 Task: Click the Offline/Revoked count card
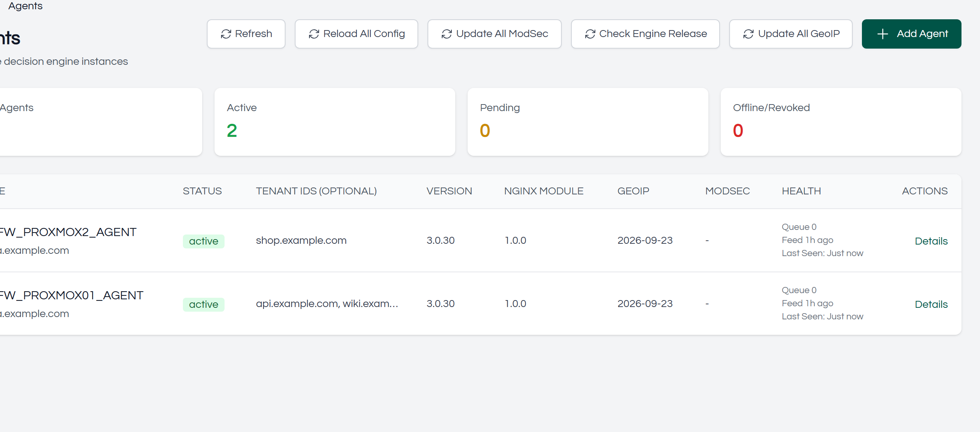click(841, 122)
